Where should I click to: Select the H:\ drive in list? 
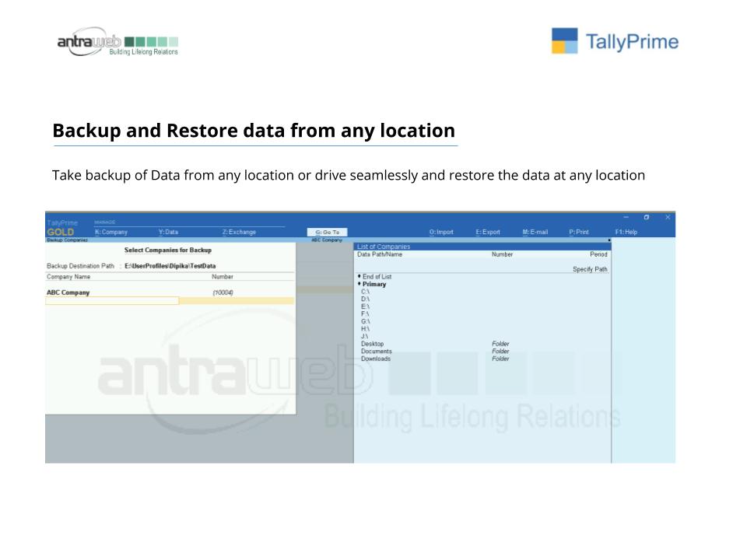pyautogui.click(x=365, y=329)
